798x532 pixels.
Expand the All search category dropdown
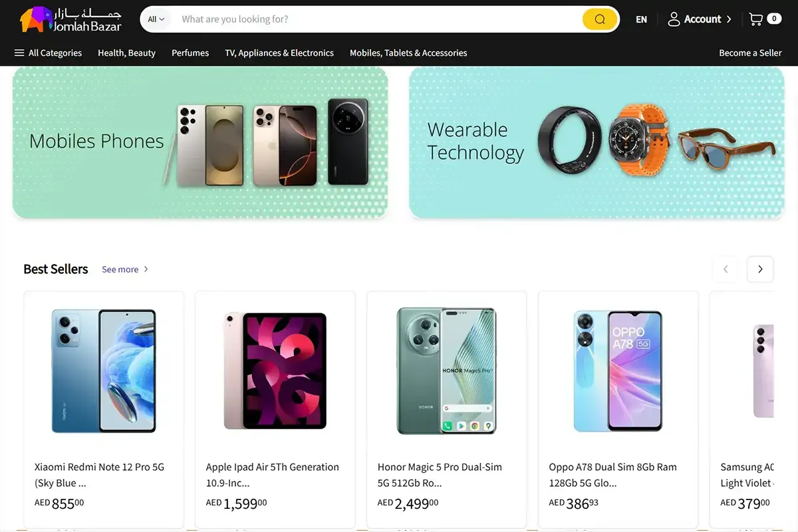[156, 19]
